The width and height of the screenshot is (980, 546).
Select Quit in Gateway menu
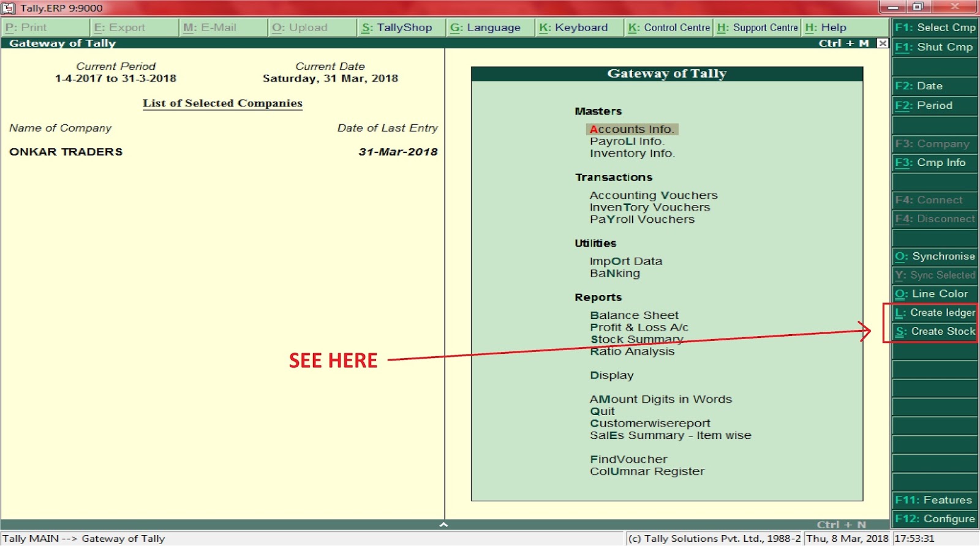point(602,411)
